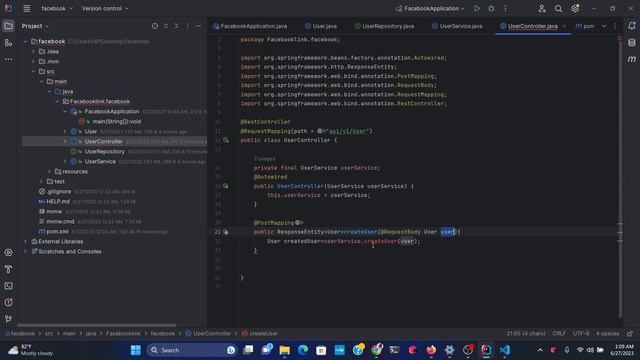Open Terminal tool window icon
This screenshot has height=360, width=640.
[8, 286]
